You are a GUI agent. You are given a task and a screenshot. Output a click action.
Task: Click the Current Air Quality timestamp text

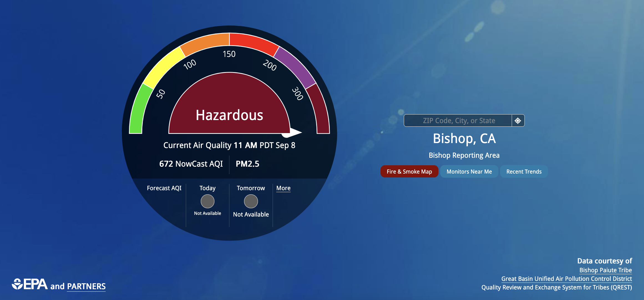click(229, 145)
